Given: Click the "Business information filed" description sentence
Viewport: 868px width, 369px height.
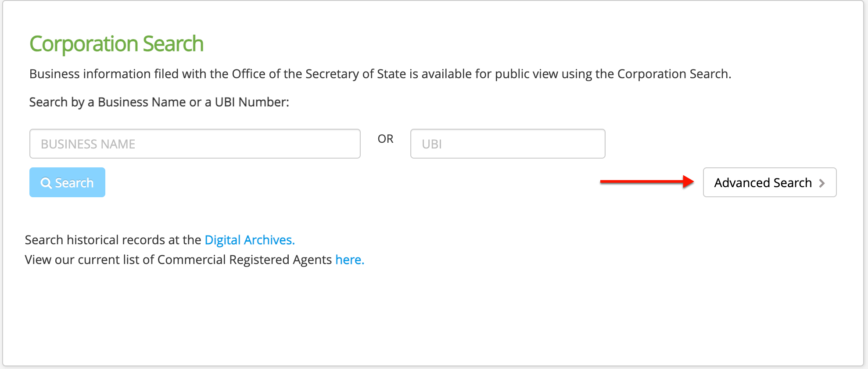Looking at the screenshot, I should [380, 74].
